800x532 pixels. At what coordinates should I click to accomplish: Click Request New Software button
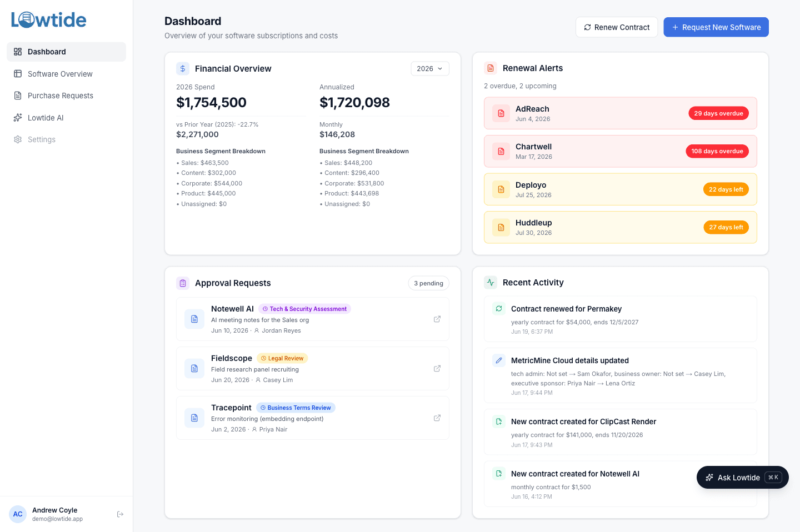pos(716,27)
